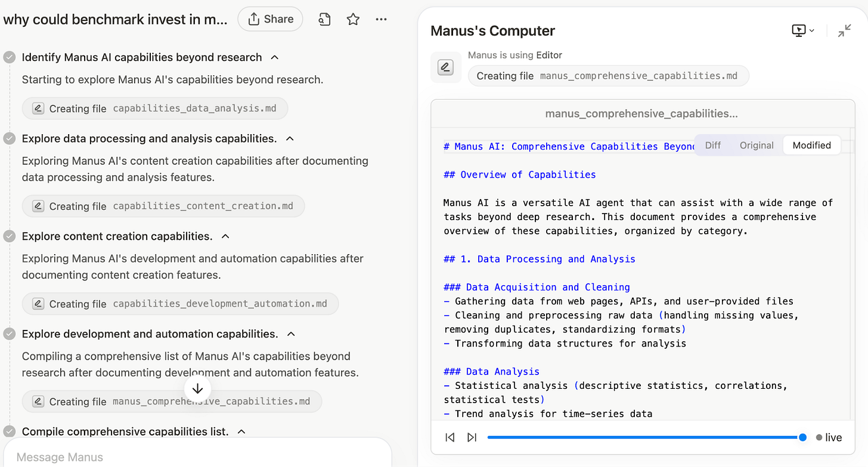
Task: Open the manus_comprehensive_capabilities.md chip in the task list
Action: (172, 401)
